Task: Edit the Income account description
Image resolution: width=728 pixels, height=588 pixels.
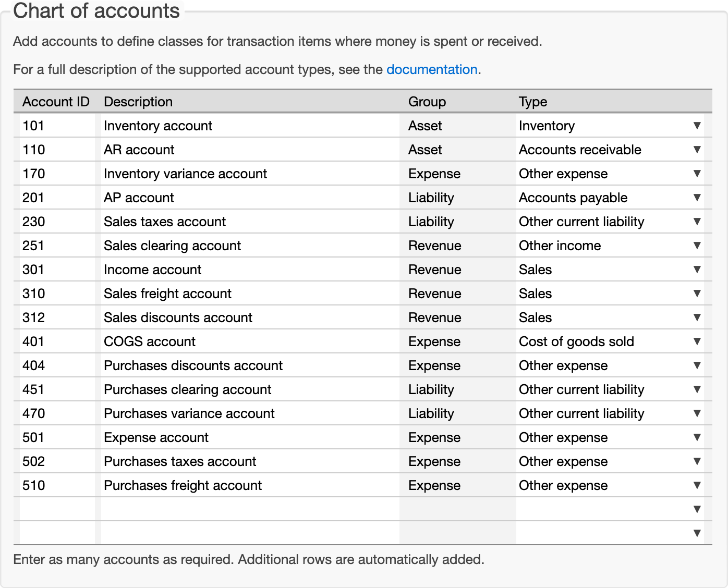Action: (249, 269)
